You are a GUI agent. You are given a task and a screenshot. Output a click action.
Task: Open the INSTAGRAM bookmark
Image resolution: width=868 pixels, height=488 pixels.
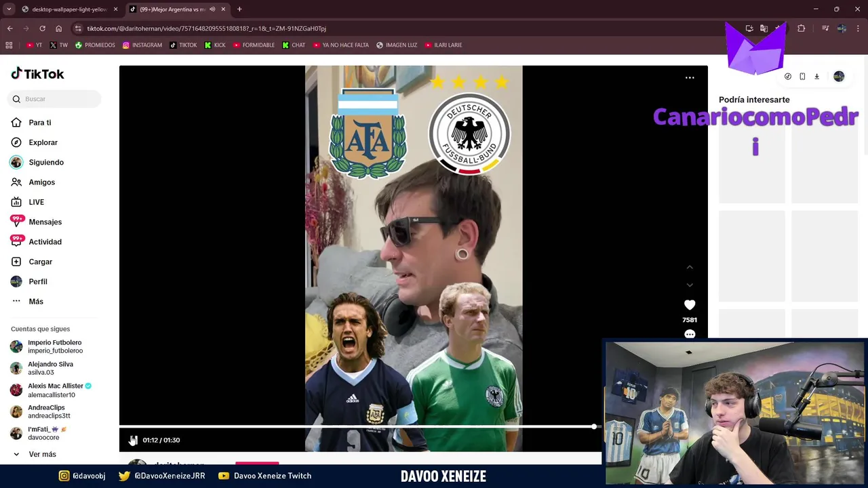142,45
